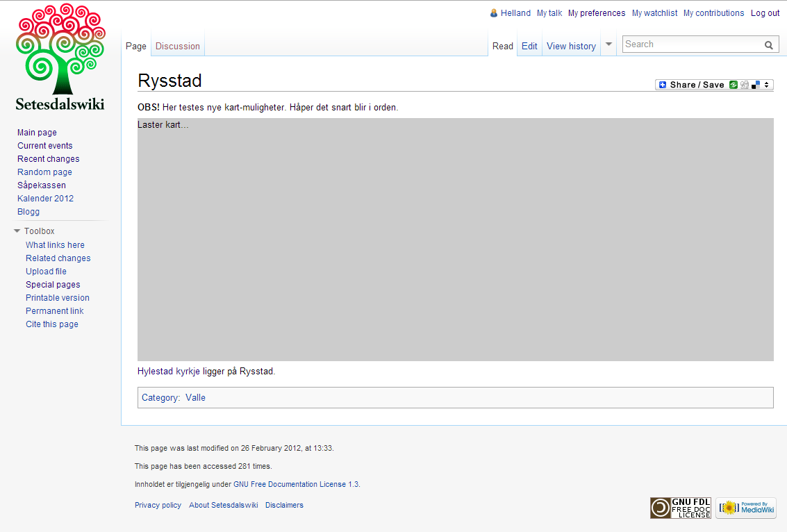Expand the Share / Save options arrows
The height and width of the screenshot is (532, 787).
tap(767, 85)
